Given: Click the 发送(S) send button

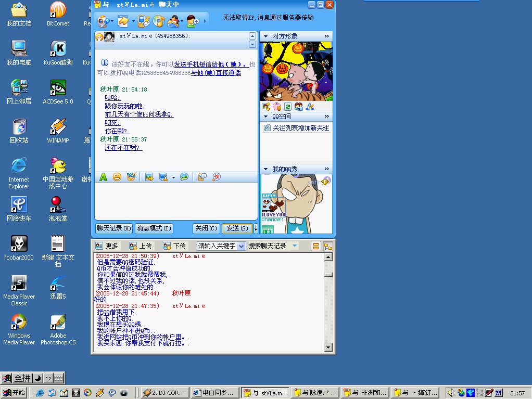Looking at the screenshot, I should coord(237,228).
